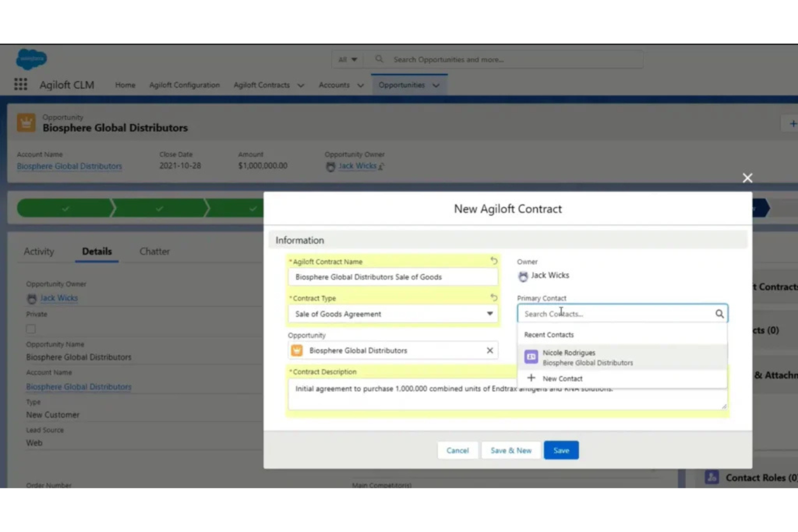The image size is (798, 532).
Task: Click the revert icon next to Agiloft Contract Name
Action: pos(493,261)
